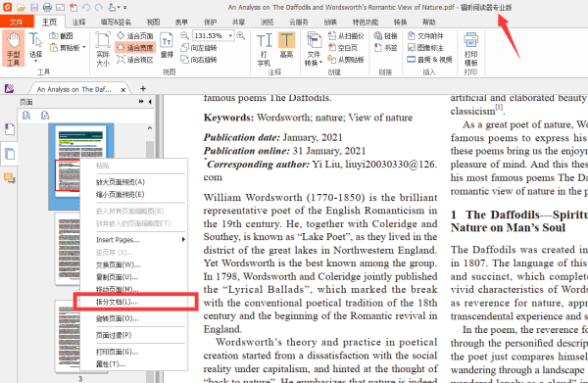The height and width of the screenshot is (383, 588).
Task: Click thumbnail panel scroll up arrow
Action: click(x=150, y=128)
